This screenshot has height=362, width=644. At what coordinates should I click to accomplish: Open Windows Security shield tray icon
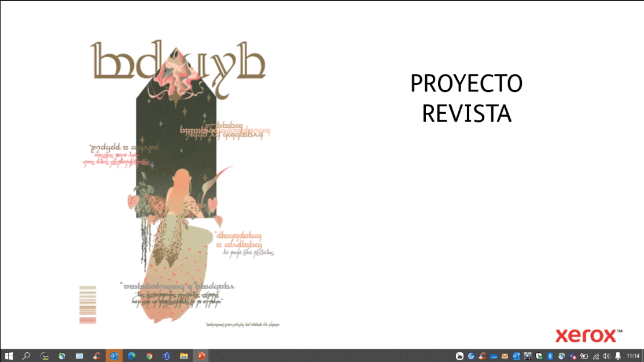coord(539,356)
